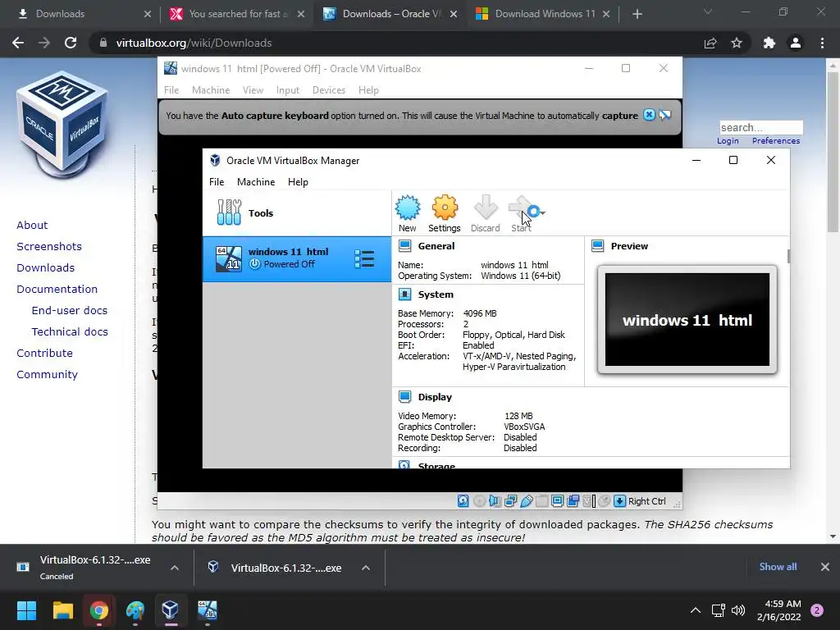Open the About link in the sidebar
This screenshot has height=630, width=840.
click(x=32, y=225)
